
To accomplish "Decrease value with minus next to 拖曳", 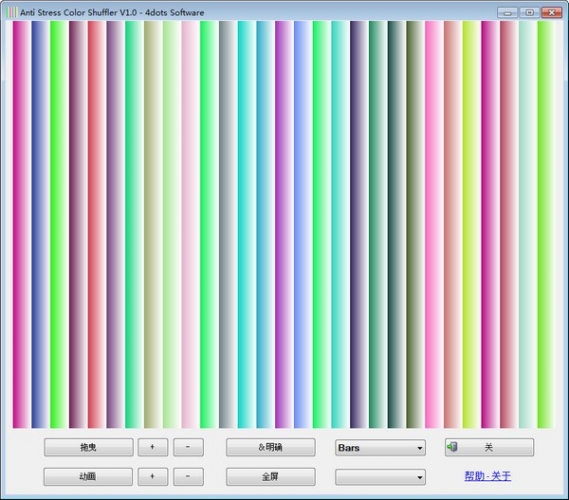I will point(188,447).
